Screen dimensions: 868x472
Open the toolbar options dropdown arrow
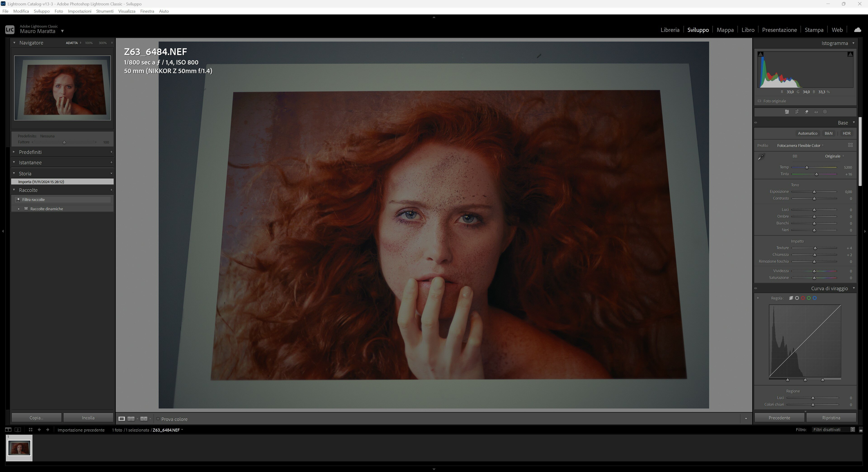point(746,419)
